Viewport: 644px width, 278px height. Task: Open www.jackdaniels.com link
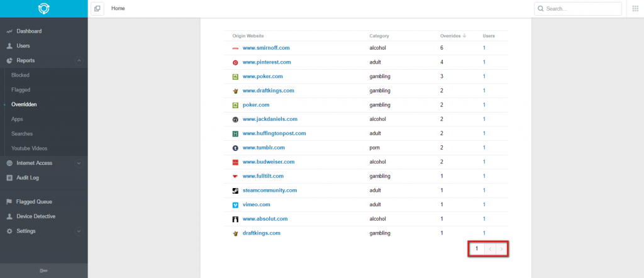[270, 119]
